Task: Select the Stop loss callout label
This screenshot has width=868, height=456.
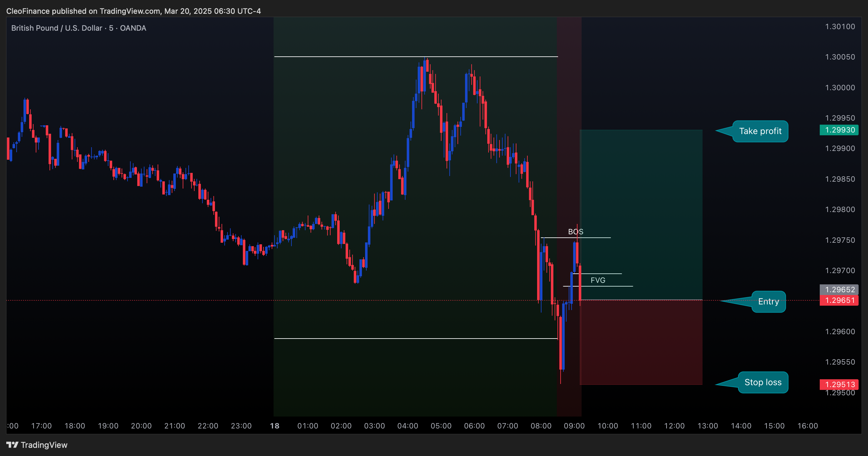Action: [763, 382]
